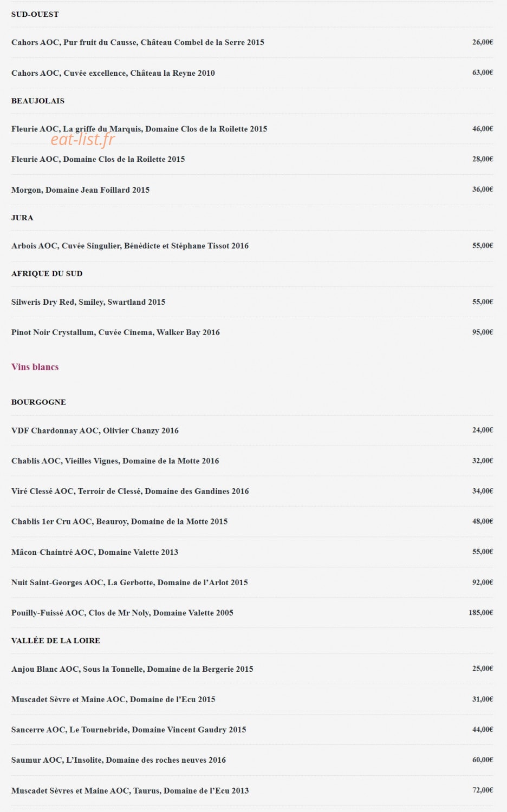
Task: Click Pinot Noir Crystallum Cuvée Cinema
Action: (x=115, y=332)
